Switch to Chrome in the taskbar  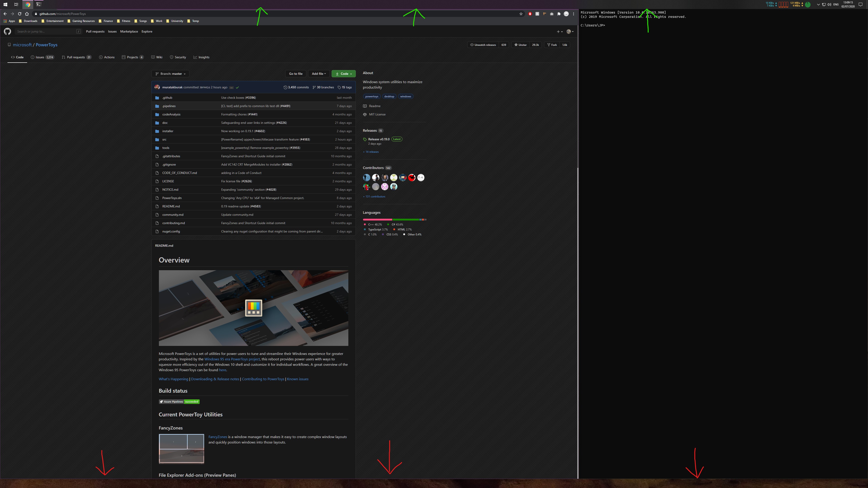click(28, 4)
